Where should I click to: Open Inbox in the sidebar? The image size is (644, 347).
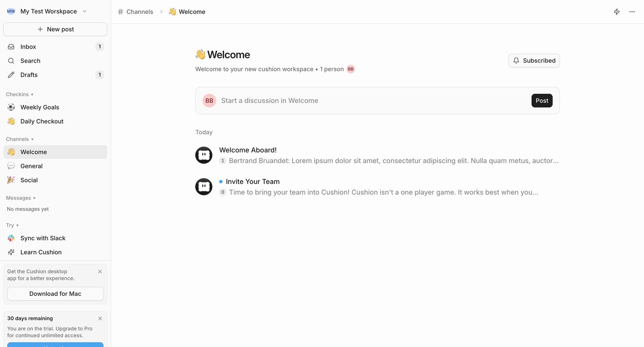click(x=55, y=47)
